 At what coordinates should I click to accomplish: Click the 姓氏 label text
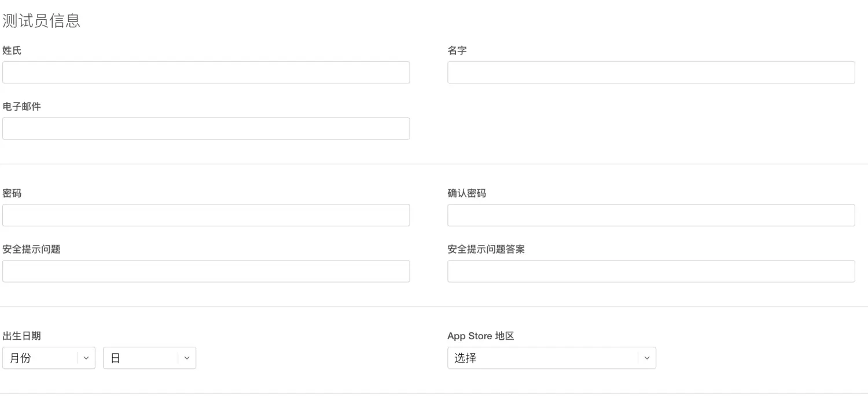[12, 50]
